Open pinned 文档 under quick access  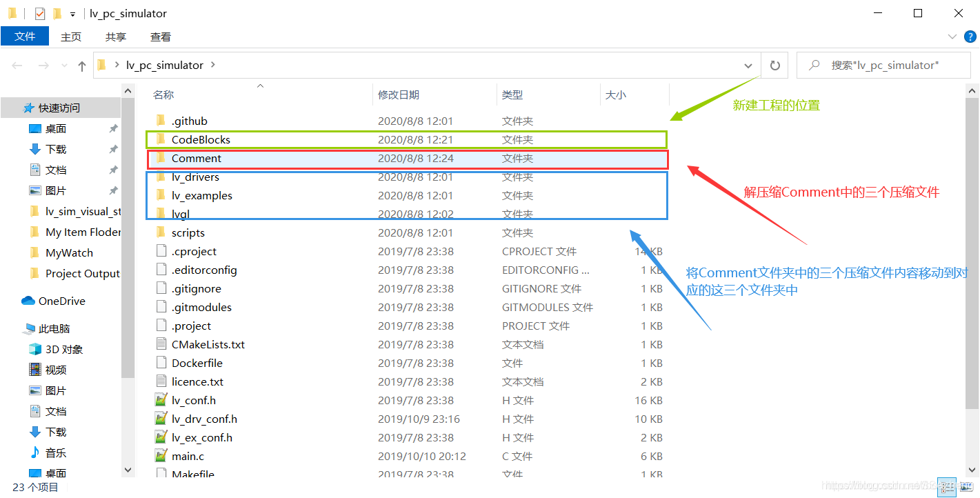coord(56,170)
